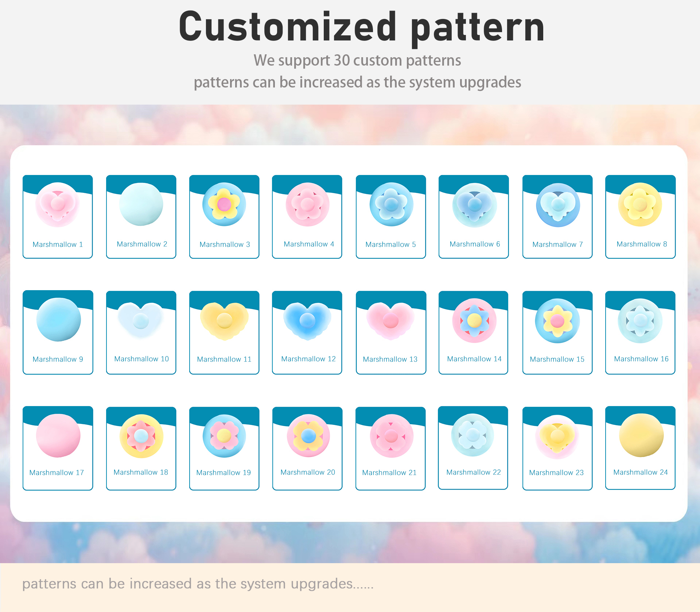The width and height of the screenshot is (700, 612).
Task: Select the Marshmallow 6 blue heart pattern
Action: pyautogui.click(x=474, y=205)
